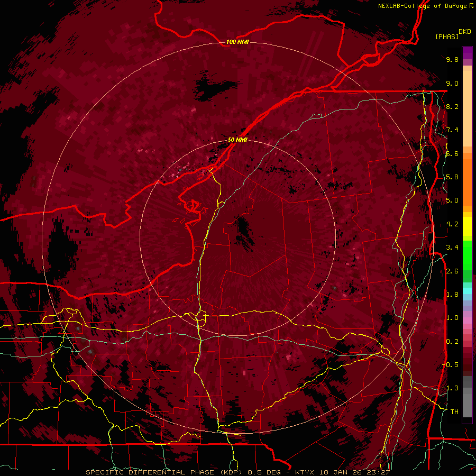476x476 pixels.
Task: Click the 9.8 value on the color scale
Action: coord(452,59)
